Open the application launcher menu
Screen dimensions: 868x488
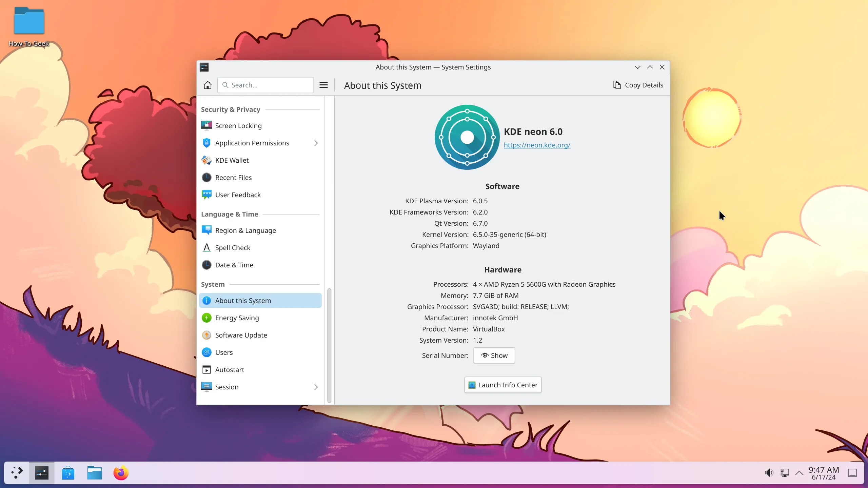pyautogui.click(x=17, y=472)
